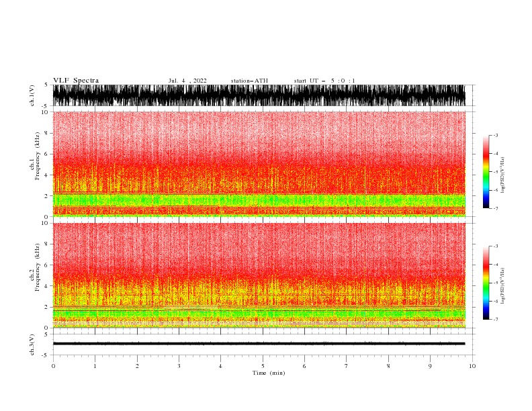Click the "ch.1(V)" waveform axis label

point(32,95)
